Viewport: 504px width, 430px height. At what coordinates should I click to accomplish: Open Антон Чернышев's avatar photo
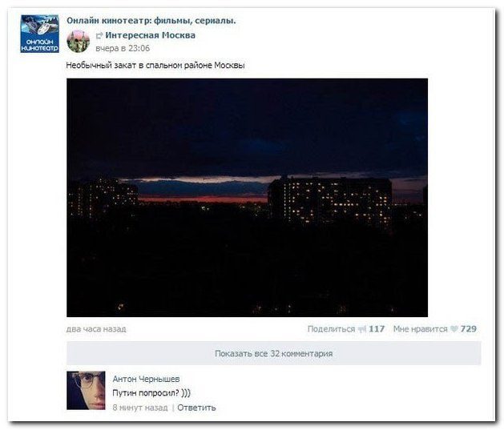tap(86, 391)
